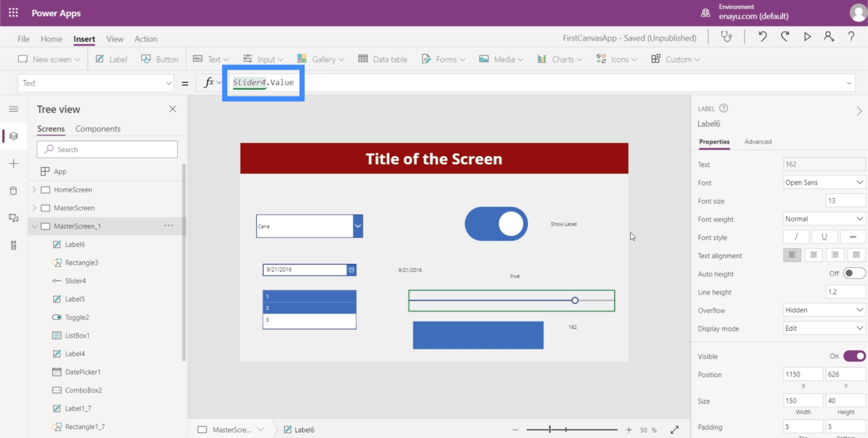
Task: Open the Gallery insert menu
Action: click(x=320, y=59)
